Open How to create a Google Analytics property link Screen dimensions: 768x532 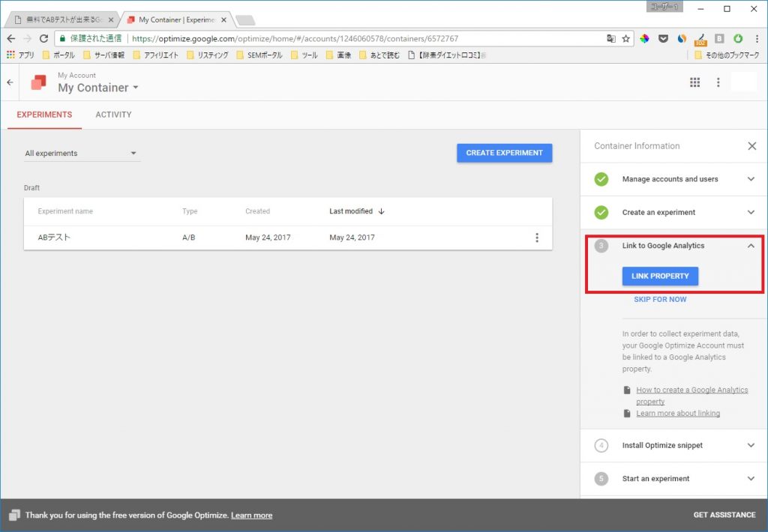692,396
